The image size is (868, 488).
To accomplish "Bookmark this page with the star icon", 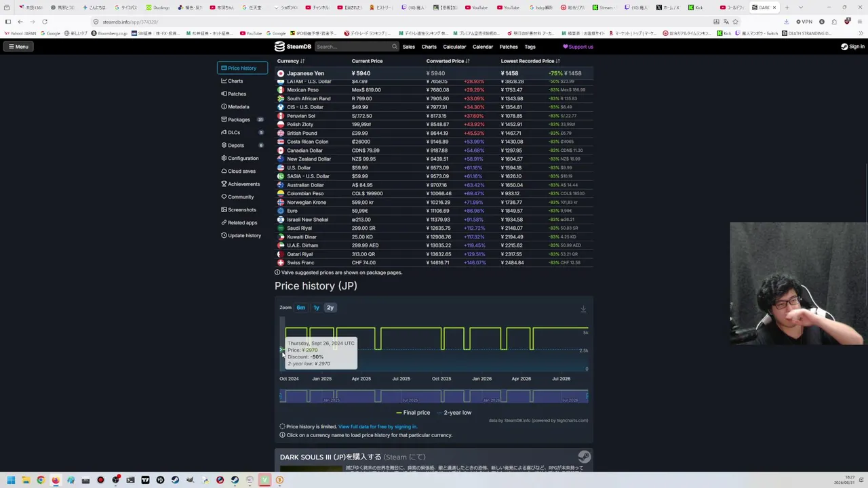I will (735, 22).
